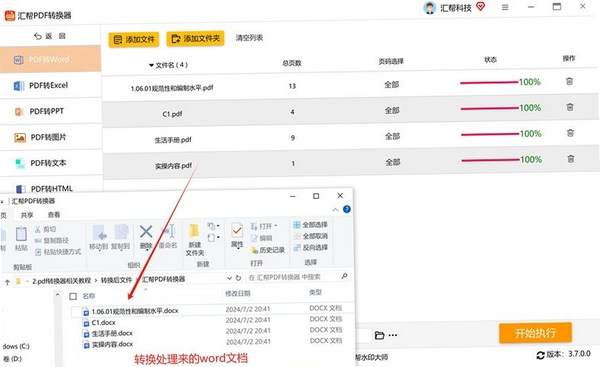This screenshot has width=600, height=367.
Task: Open the hamburger menu in title bar
Action: (505, 7)
